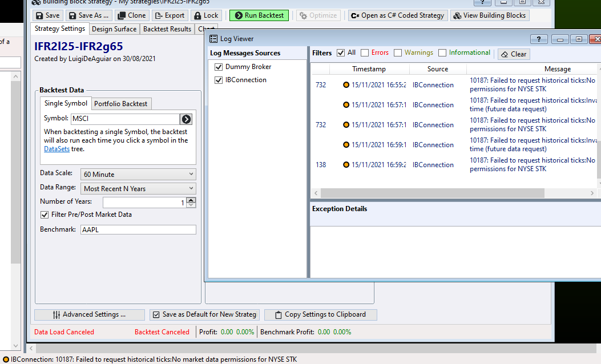
Task: Click the Message column header
Action: click(x=557, y=69)
